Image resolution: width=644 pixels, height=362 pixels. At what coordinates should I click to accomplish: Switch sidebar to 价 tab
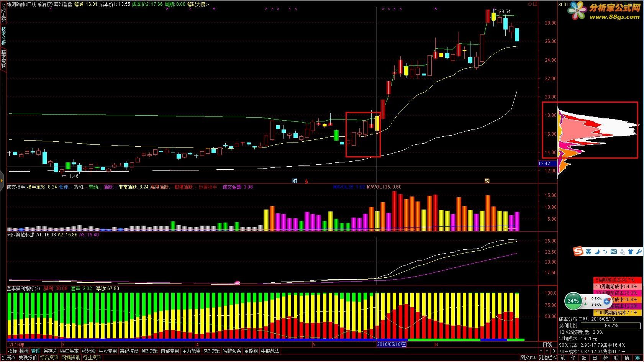574,358
